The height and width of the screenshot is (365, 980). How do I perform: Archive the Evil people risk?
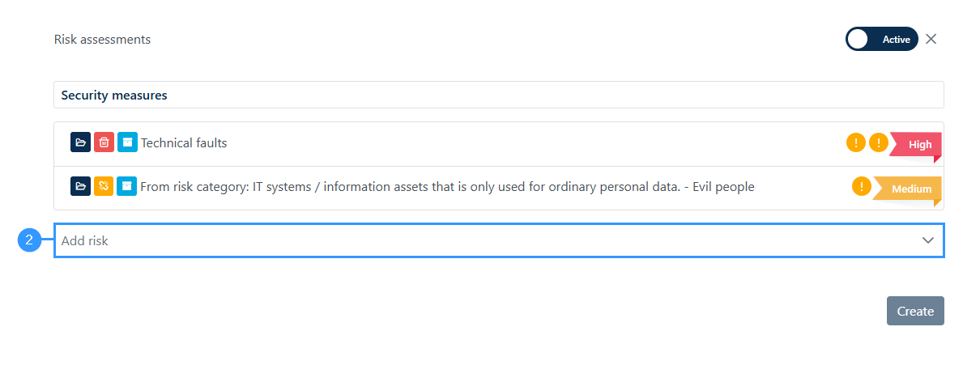(126, 187)
